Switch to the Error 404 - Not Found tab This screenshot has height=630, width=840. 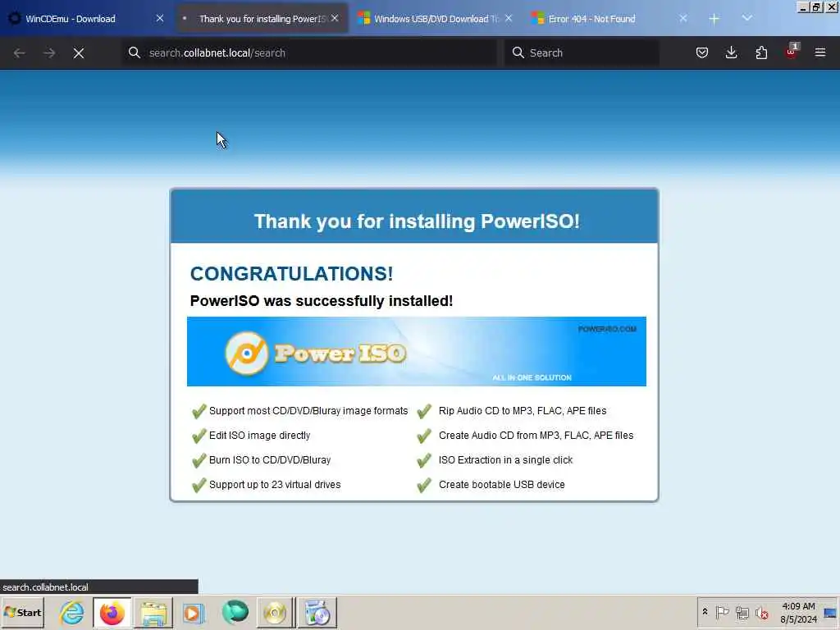pos(610,19)
